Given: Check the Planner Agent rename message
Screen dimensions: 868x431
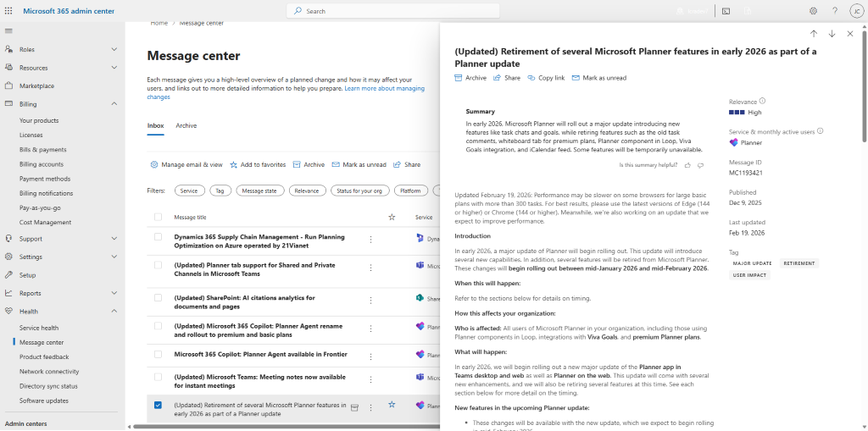Looking at the screenshot, I should click(158, 326).
